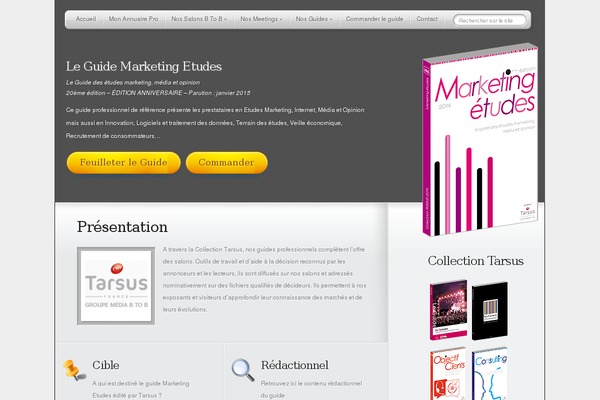Viewport: 600px width, 400px height.
Task: Open the Cible section heading
Action: tap(106, 365)
